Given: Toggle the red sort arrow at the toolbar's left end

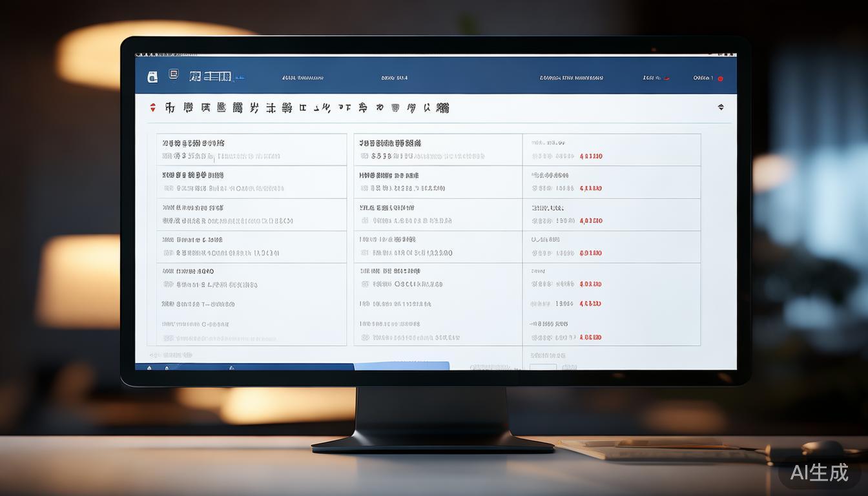Looking at the screenshot, I should point(153,107).
